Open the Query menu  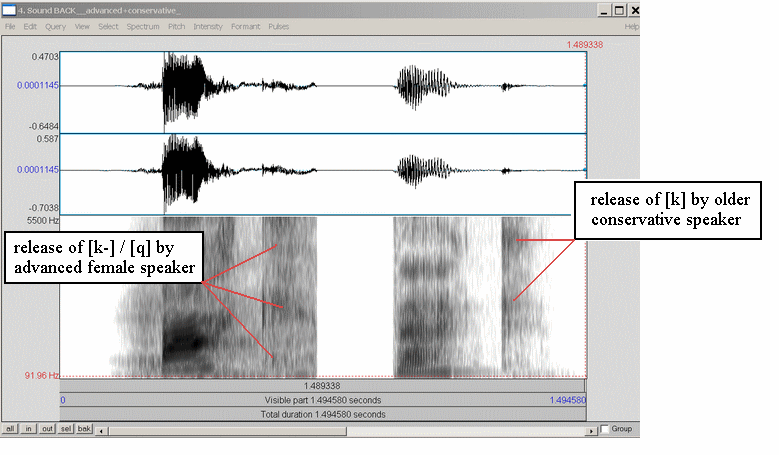tap(56, 26)
